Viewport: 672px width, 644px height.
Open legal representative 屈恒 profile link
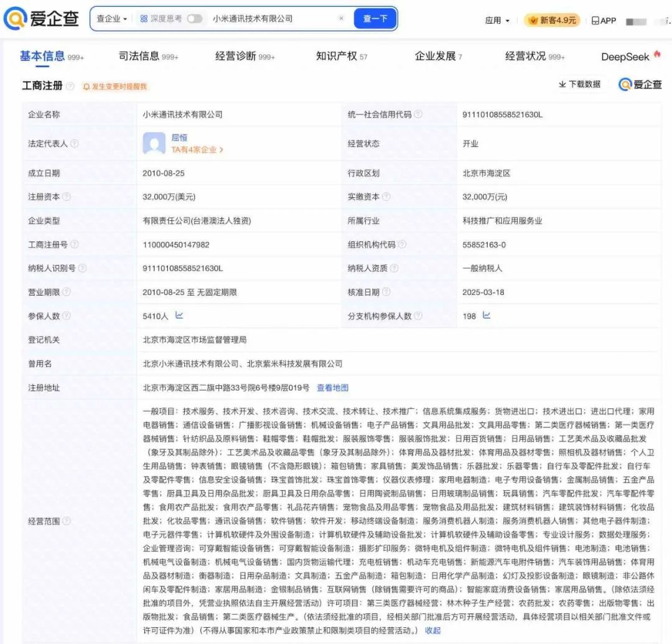click(x=179, y=138)
